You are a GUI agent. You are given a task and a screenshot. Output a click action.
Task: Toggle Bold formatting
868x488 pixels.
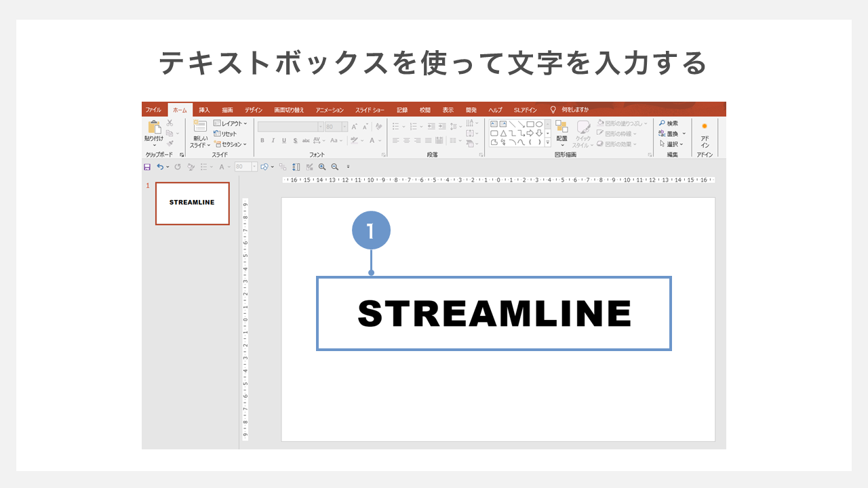click(x=262, y=140)
